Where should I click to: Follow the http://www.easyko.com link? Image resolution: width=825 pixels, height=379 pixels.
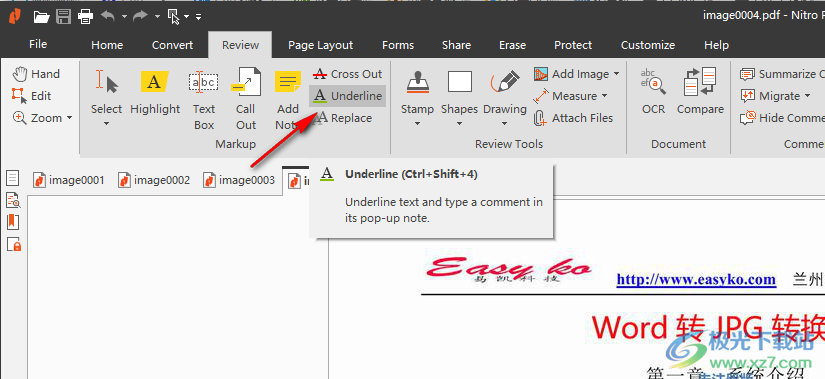(x=696, y=280)
